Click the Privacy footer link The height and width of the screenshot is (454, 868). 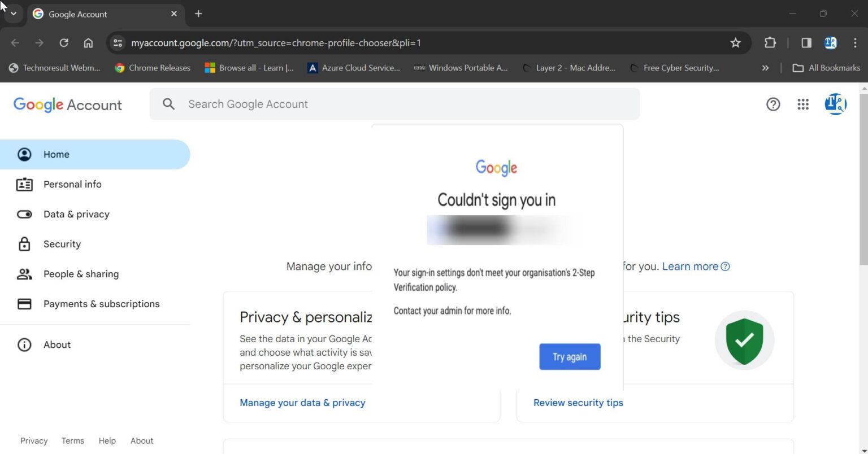tap(34, 441)
